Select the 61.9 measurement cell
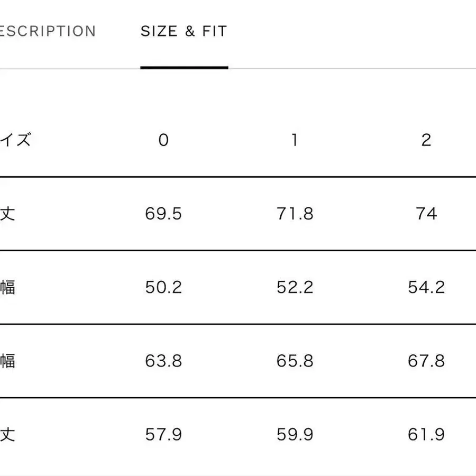Viewport: 476px width, 476px height. [426, 435]
